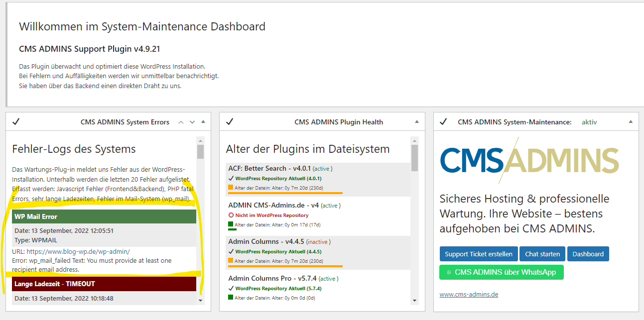The image size is (644, 320).
Task: Start a chat via Chat starten
Action: (542, 254)
